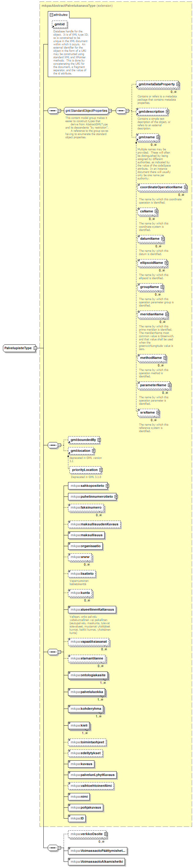The image size is (195, 868).
Task: Click sequence icon right of gml:StandardObjectProperties
Action: tap(121, 111)
